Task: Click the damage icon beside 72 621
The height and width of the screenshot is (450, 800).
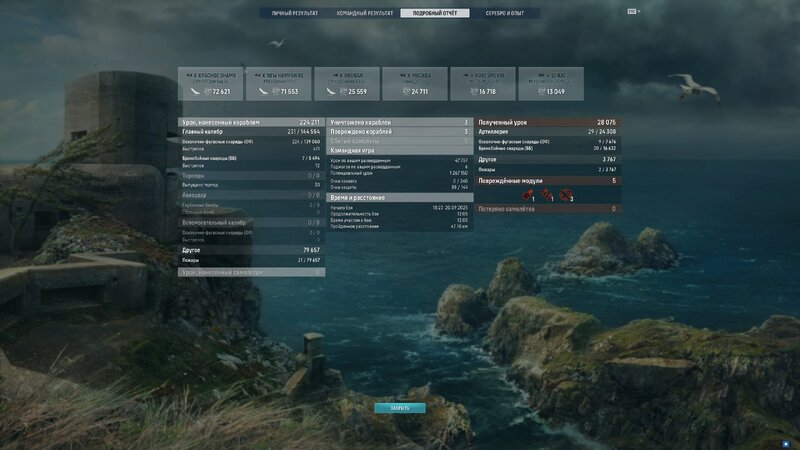Action: 208,91
